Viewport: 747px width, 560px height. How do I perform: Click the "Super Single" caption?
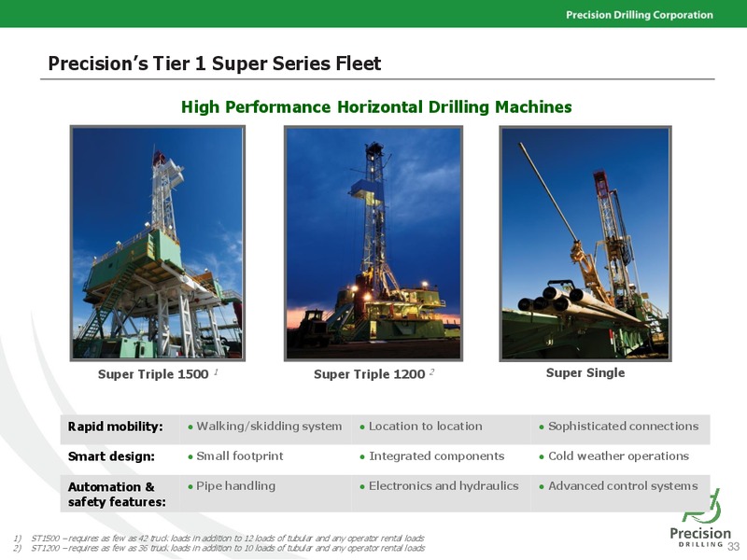pyautogui.click(x=585, y=372)
